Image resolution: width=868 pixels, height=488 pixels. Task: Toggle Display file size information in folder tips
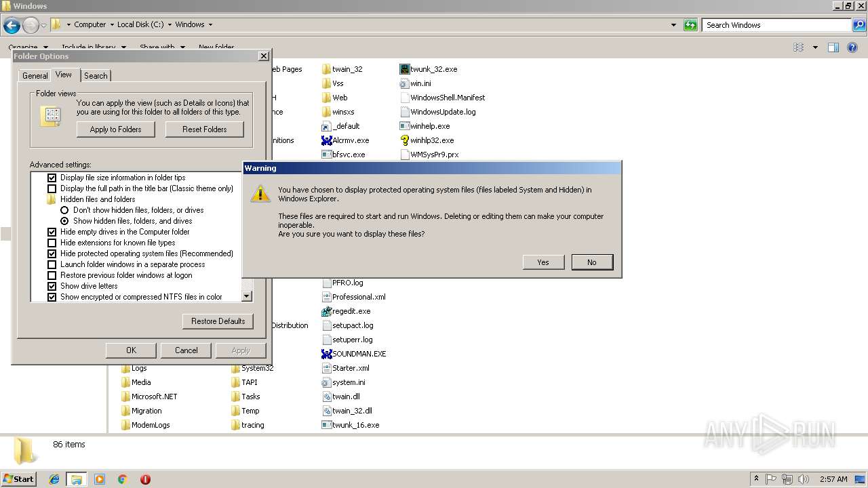(52, 178)
